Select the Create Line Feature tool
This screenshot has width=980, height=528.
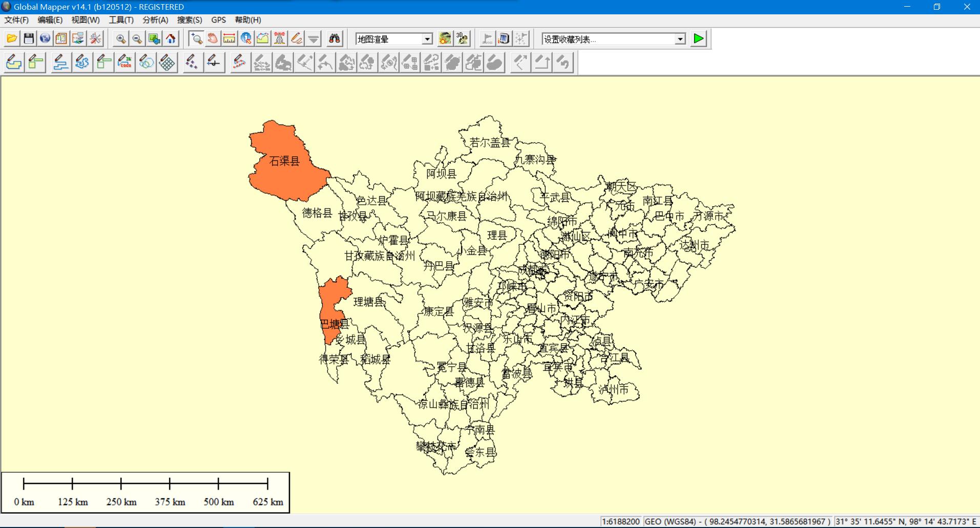coord(61,62)
